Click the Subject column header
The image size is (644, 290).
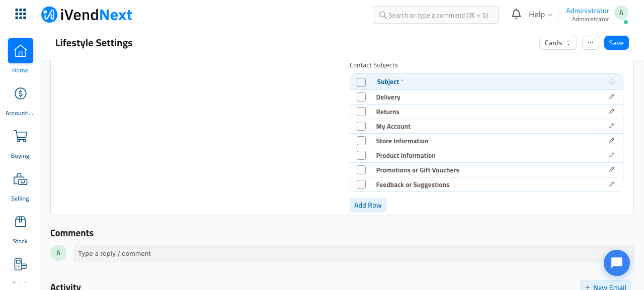click(486, 82)
